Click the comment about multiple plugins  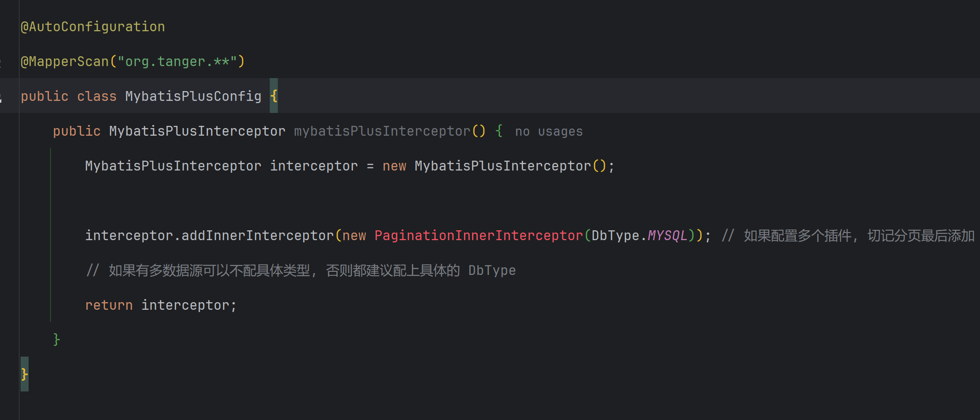[849, 235]
